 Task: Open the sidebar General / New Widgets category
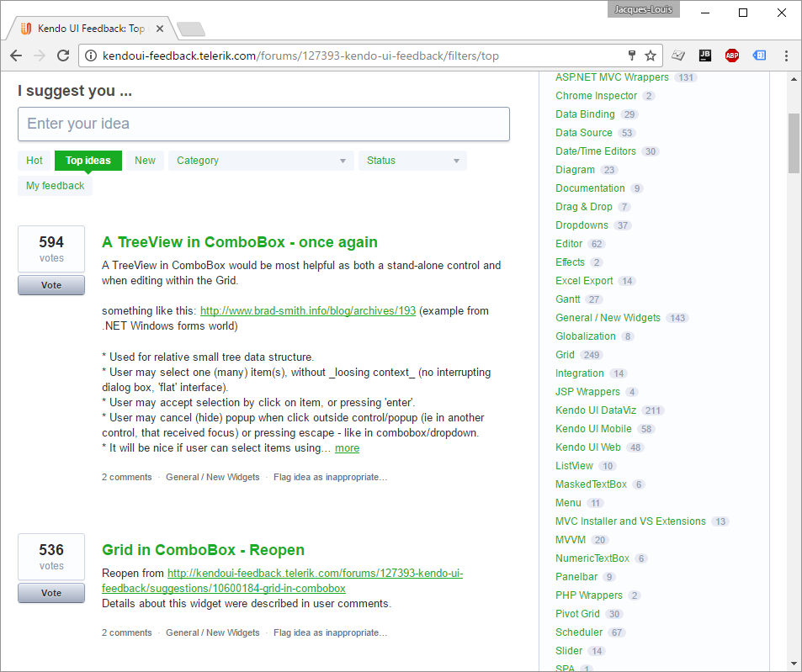point(608,318)
